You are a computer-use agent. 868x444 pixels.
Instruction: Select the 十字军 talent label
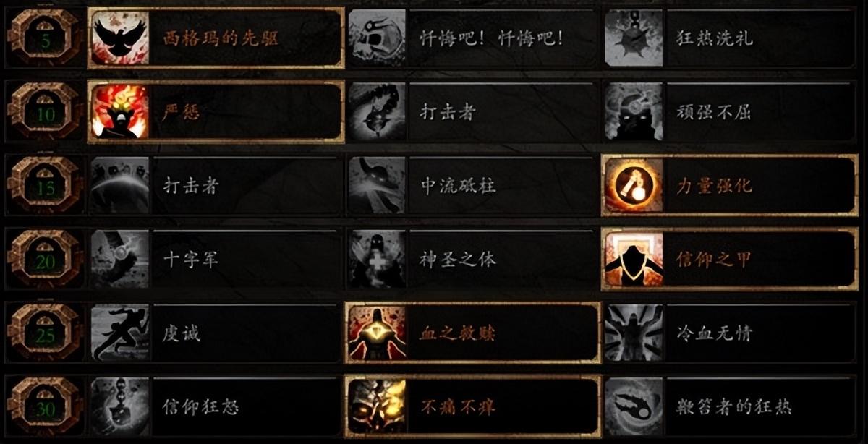pos(191,260)
